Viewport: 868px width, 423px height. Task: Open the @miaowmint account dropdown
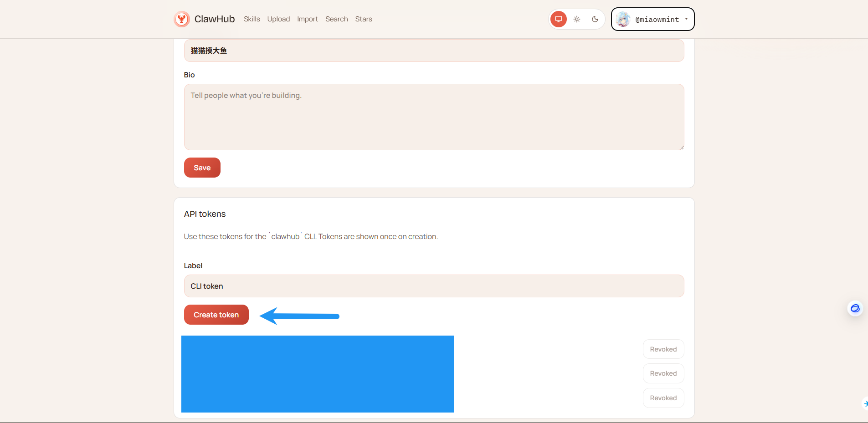tap(657, 19)
